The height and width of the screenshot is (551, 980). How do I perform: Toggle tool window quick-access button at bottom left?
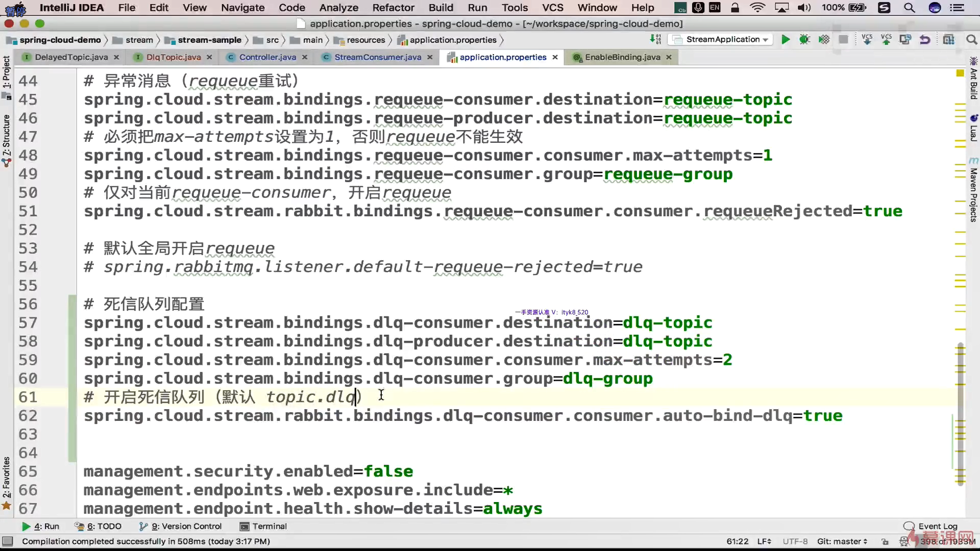pos(8,541)
